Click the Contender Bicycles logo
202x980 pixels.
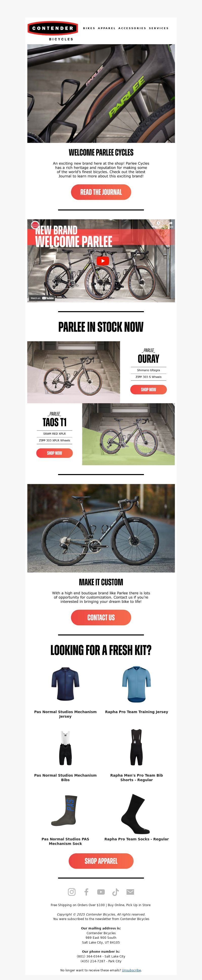click(53, 31)
